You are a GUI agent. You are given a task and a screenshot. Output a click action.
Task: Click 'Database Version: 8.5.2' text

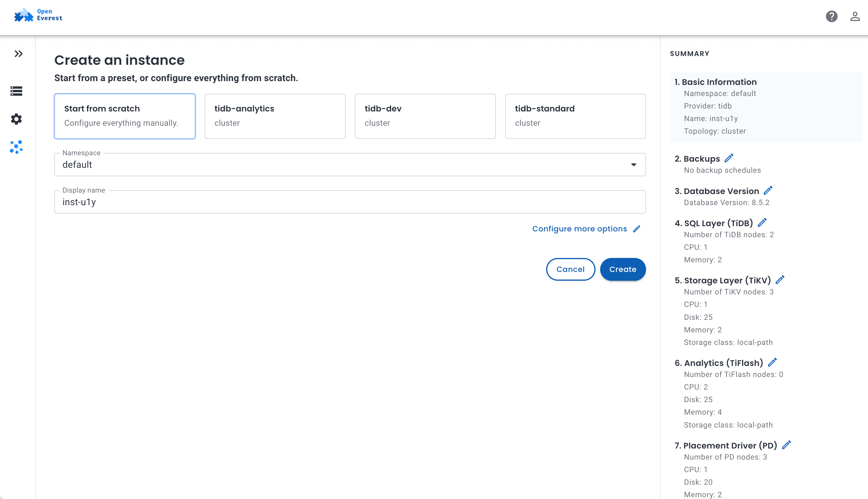[727, 203]
